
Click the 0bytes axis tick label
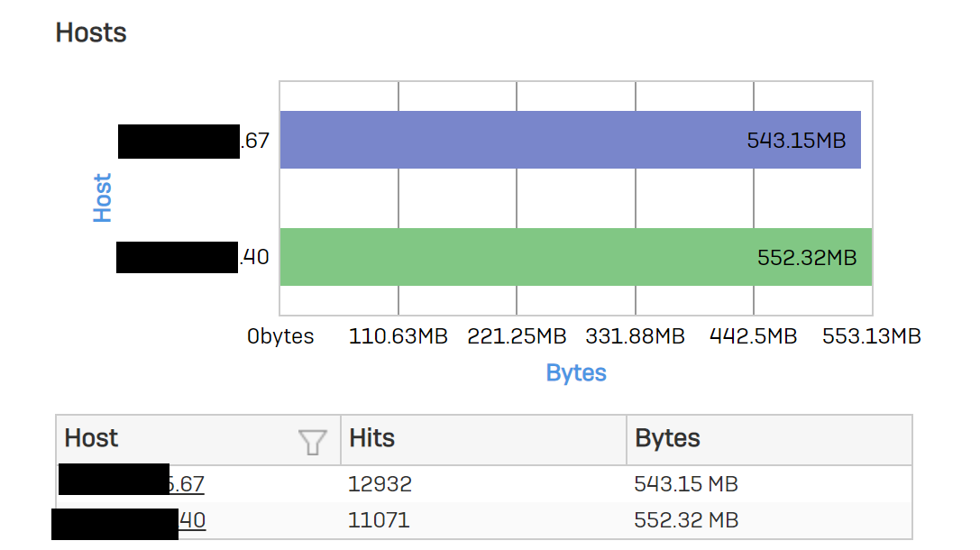[281, 337]
